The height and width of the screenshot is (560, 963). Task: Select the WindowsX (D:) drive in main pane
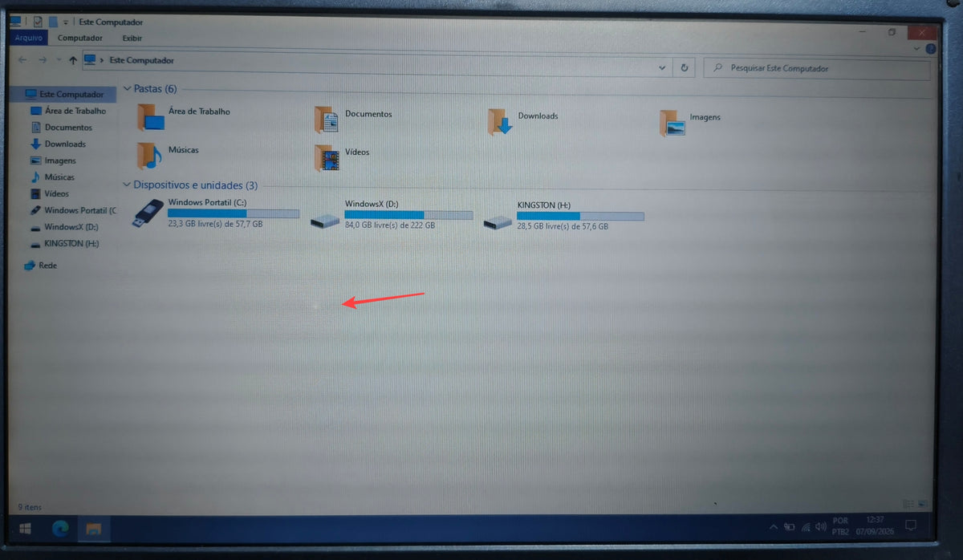391,215
